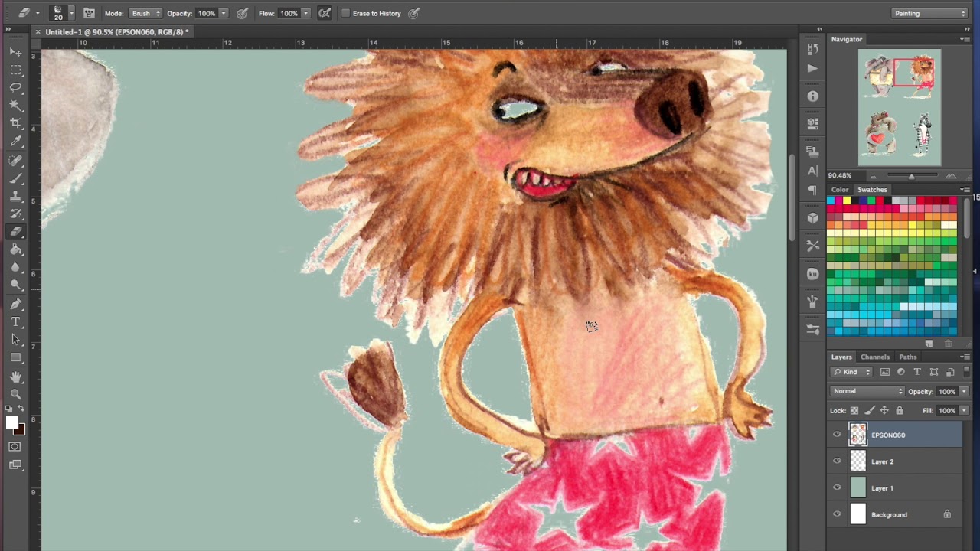Open the Painting workspace dropdown

(930, 13)
